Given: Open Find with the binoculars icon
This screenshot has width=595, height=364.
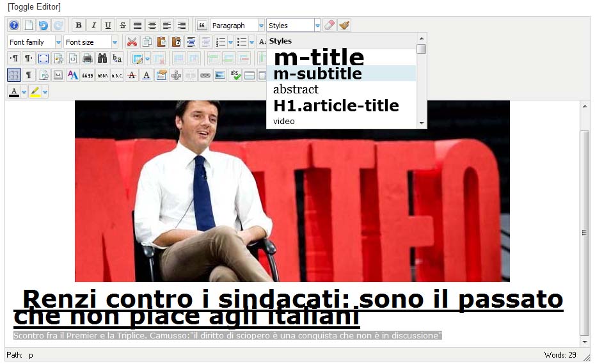Looking at the screenshot, I should [x=102, y=59].
